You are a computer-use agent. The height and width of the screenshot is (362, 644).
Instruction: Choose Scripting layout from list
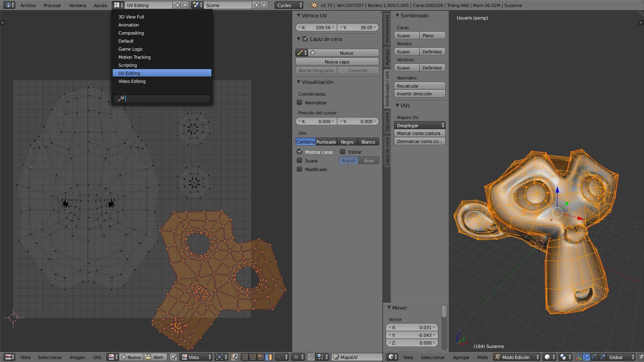tap(162, 65)
